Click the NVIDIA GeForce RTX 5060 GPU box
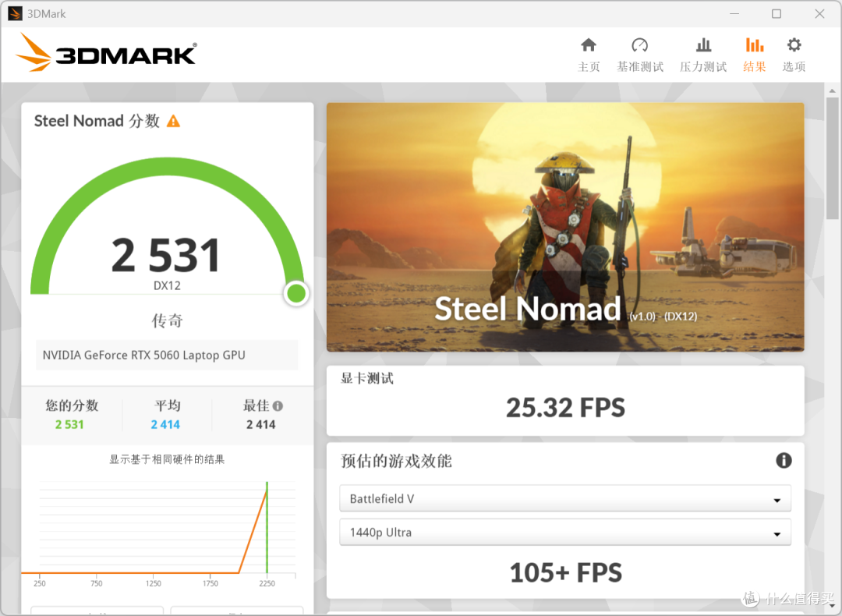 pos(165,355)
